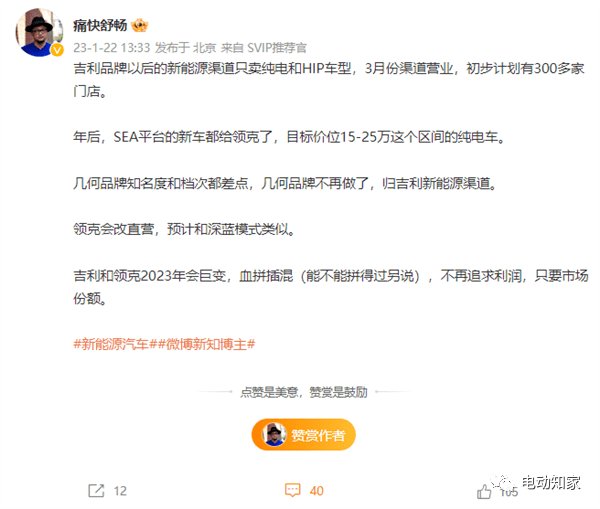The height and width of the screenshot is (509, 600).
Task: Open the 痛快舒畅 username link
Action: (x=100, y=26)
